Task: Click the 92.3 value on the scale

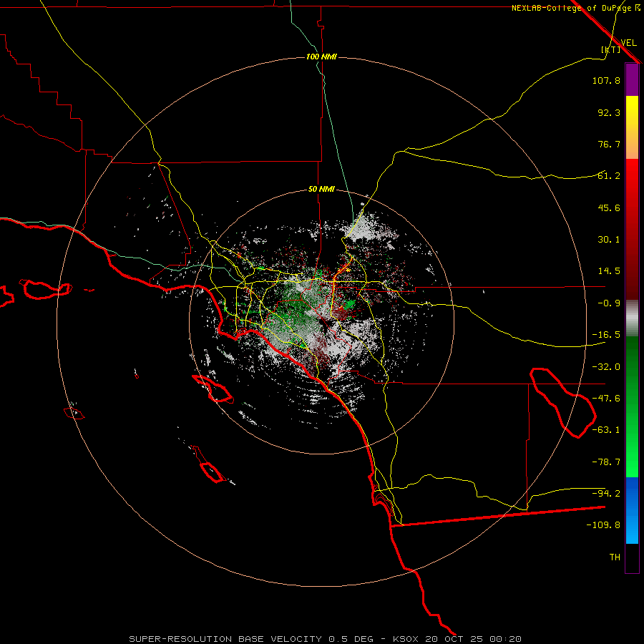Action: (x=609, y=112)
